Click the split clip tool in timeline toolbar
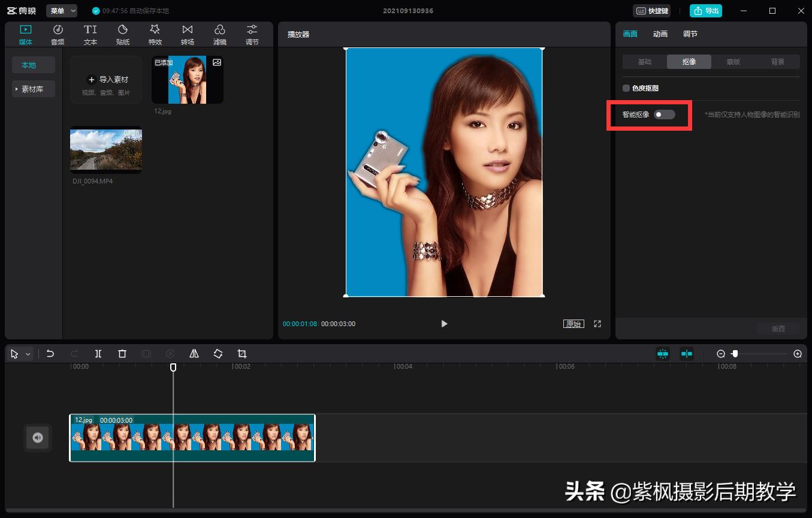 click(98, 354)
